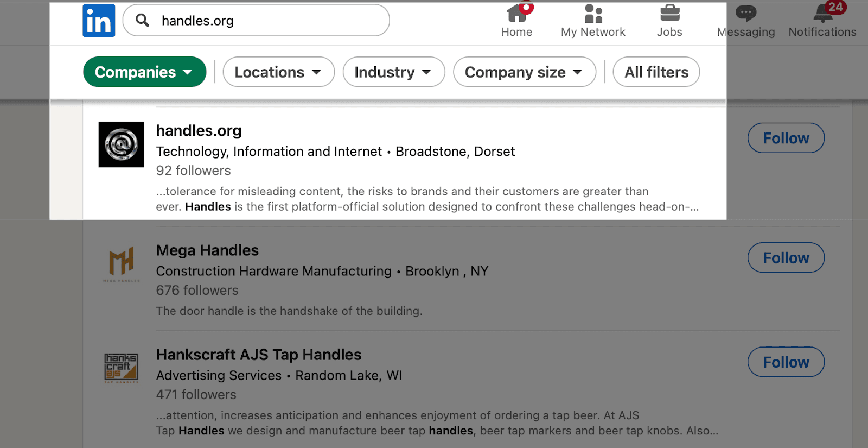Open the Messaging chat bubble icon
Image resolution: width=868 pixels, height=448 pixels.
[746, 14]
